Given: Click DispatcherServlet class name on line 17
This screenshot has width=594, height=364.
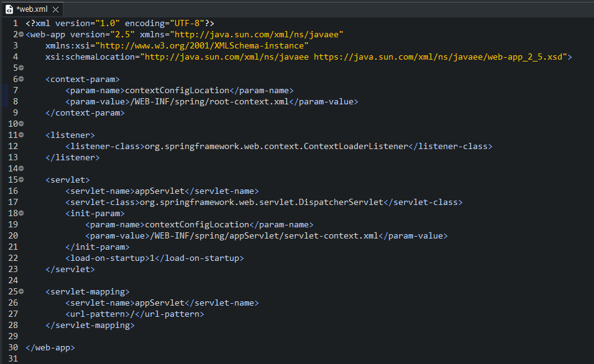Looking at the screenshot, I should [x=341, y=202].
